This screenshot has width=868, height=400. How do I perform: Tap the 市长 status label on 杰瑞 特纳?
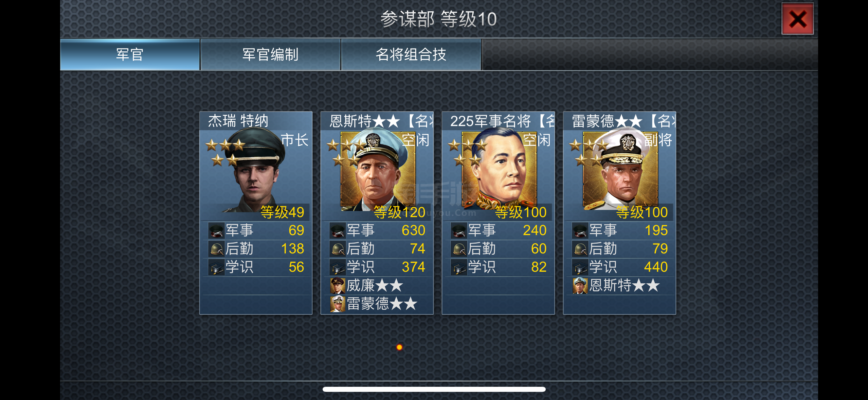point(294,140)
